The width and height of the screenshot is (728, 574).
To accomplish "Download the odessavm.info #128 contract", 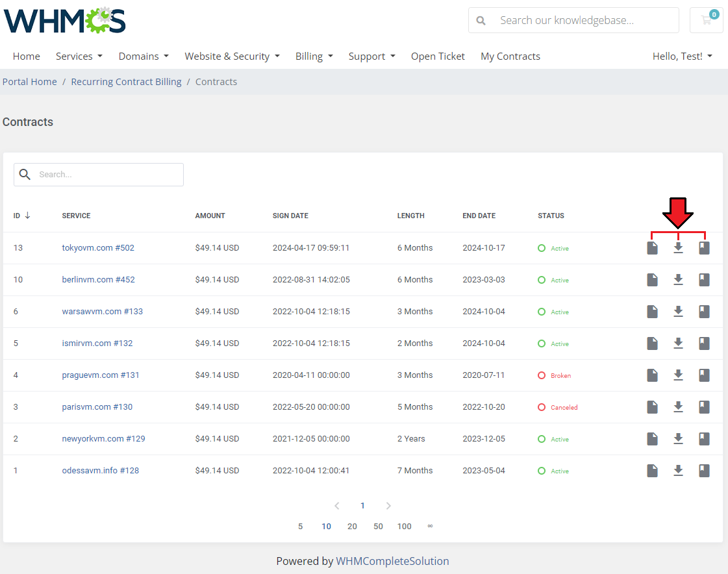I will tap(679, 471).
